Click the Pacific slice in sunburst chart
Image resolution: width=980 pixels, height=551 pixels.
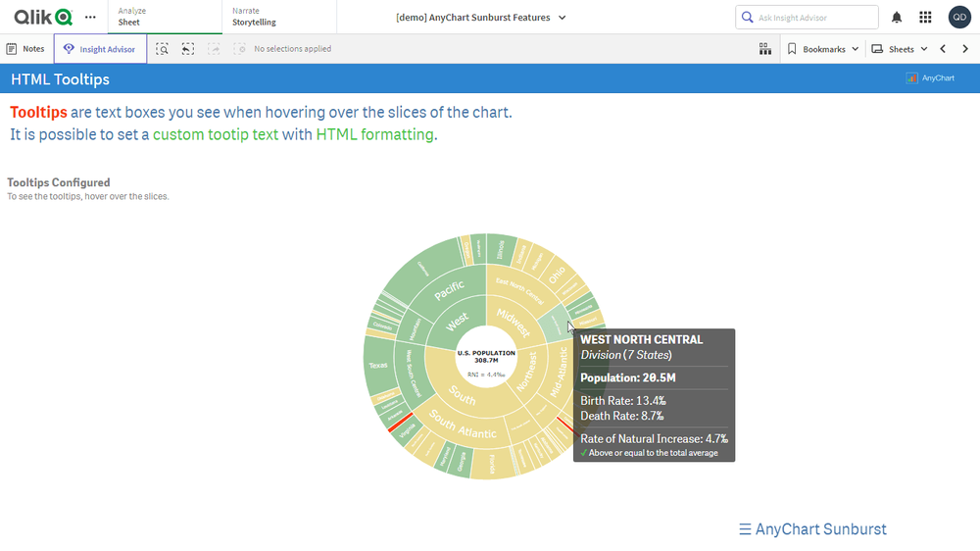click(x=449, y=290)
